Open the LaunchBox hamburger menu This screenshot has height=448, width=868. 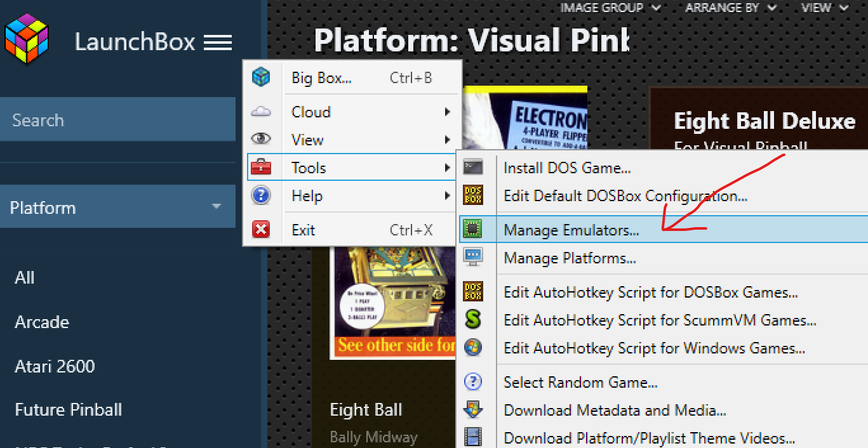pos(218,43)
